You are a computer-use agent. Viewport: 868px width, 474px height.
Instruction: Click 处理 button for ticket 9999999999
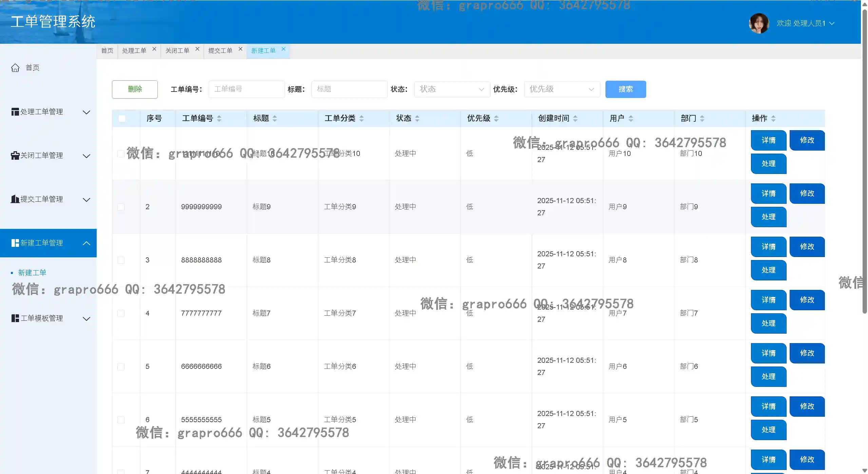[768, 217]
